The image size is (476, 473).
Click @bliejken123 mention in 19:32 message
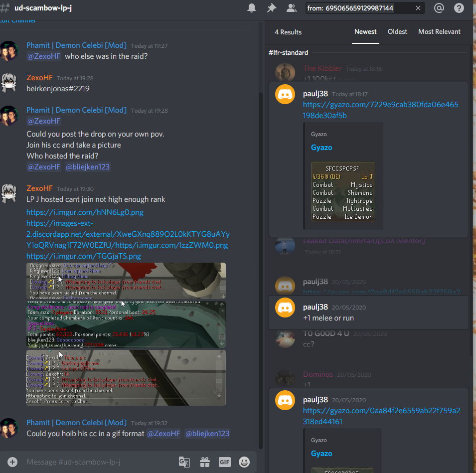click(x=207, y=434)
